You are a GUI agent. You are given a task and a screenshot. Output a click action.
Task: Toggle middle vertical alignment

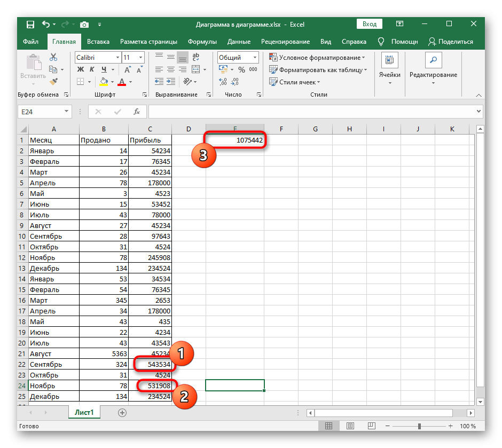[171, 57]
